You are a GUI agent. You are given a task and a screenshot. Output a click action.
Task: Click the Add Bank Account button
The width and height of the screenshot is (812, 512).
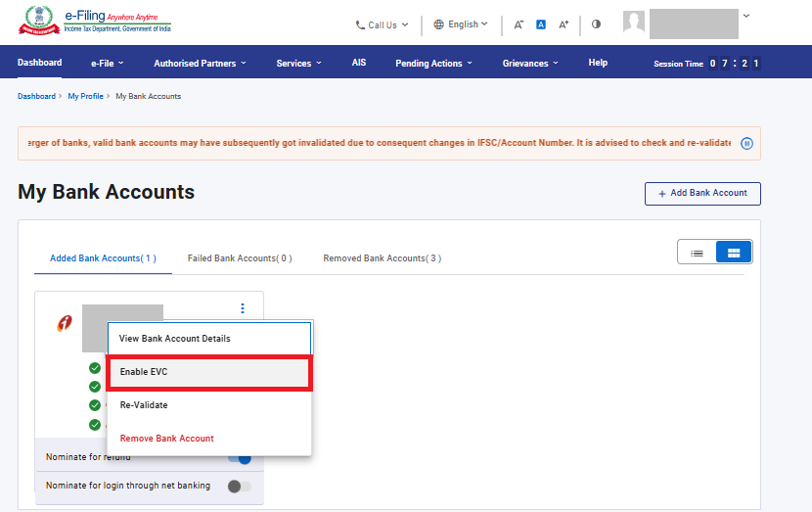tap(702, 193)
